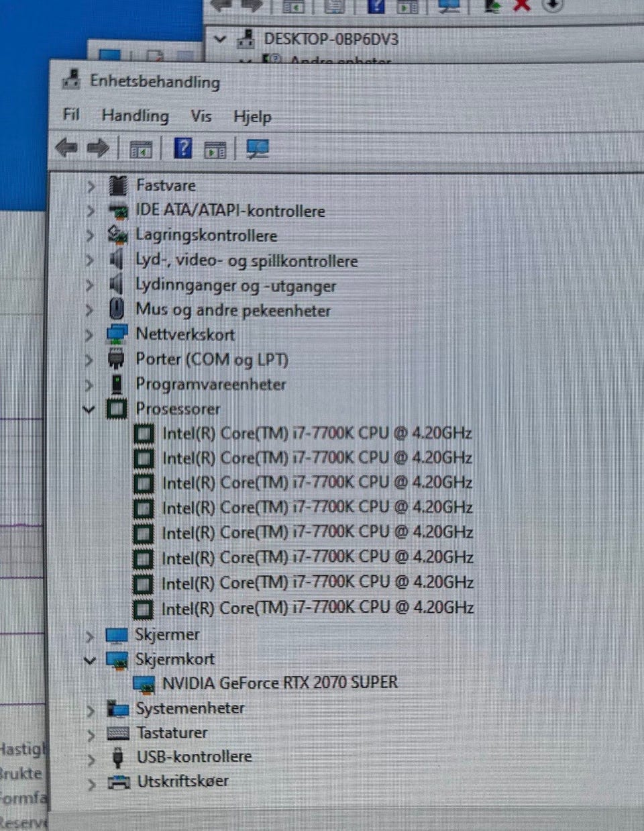Click the Porter (COM og LPT) connector icon

pos(117,359)
